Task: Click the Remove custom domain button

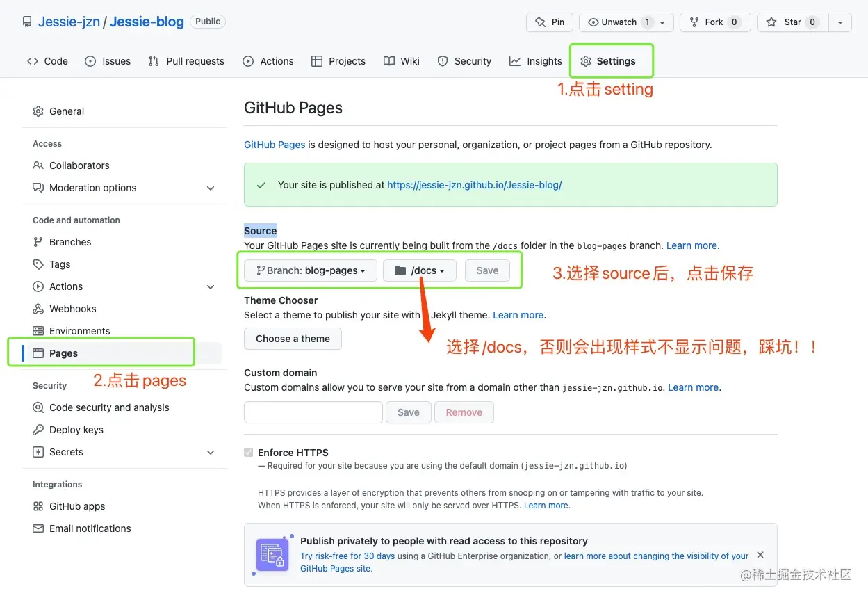Action: [464, 412]
